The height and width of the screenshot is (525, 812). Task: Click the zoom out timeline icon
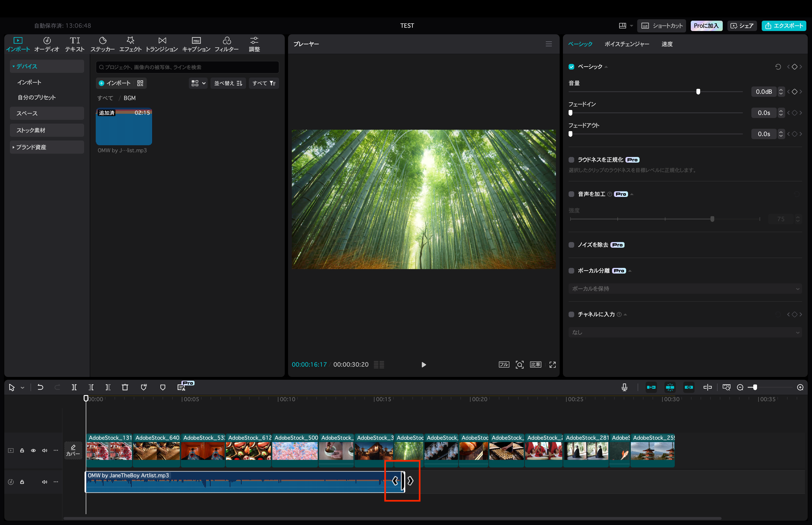(740, 387)
